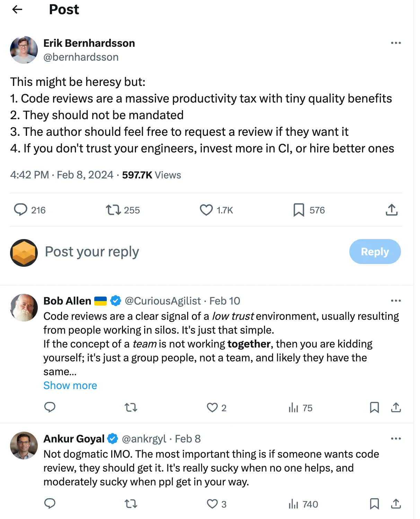Open more options on Erik's post

coord(395,43)
